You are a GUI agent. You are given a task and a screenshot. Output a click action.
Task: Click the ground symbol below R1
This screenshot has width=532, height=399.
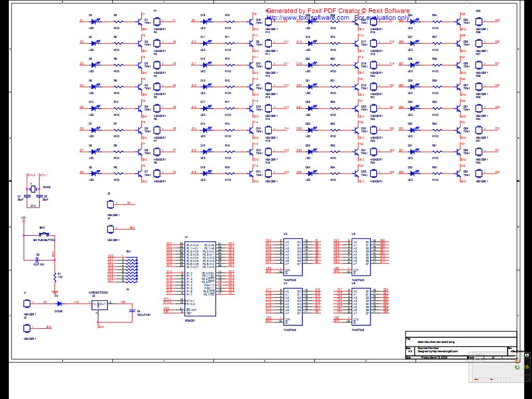55,292
